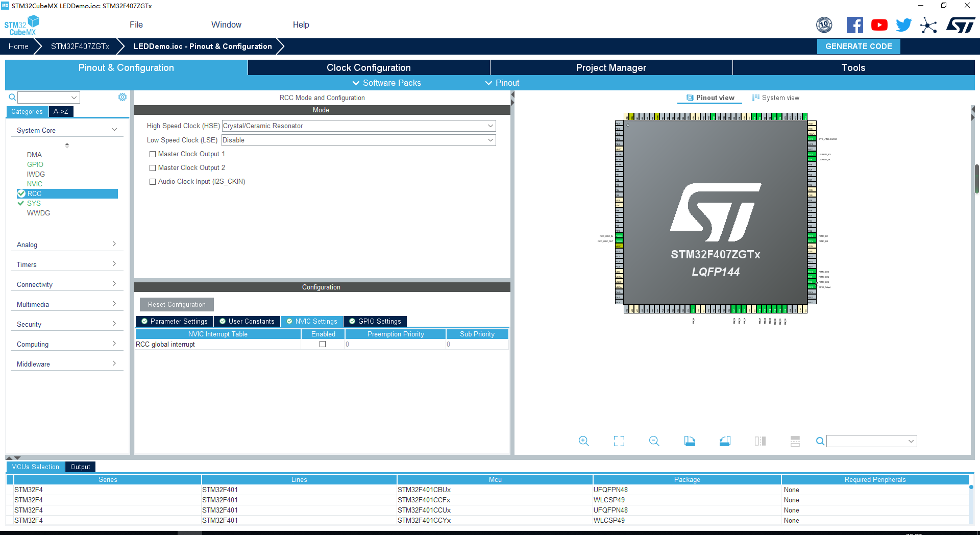
Task: Enable Master Clock Output 1 checkbox
Action: (x=153, y=154)
